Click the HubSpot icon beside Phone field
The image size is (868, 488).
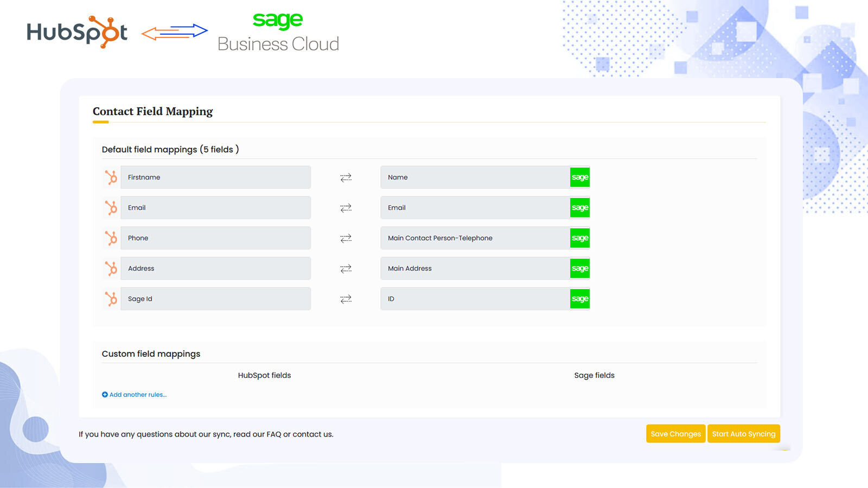(111, 238)
